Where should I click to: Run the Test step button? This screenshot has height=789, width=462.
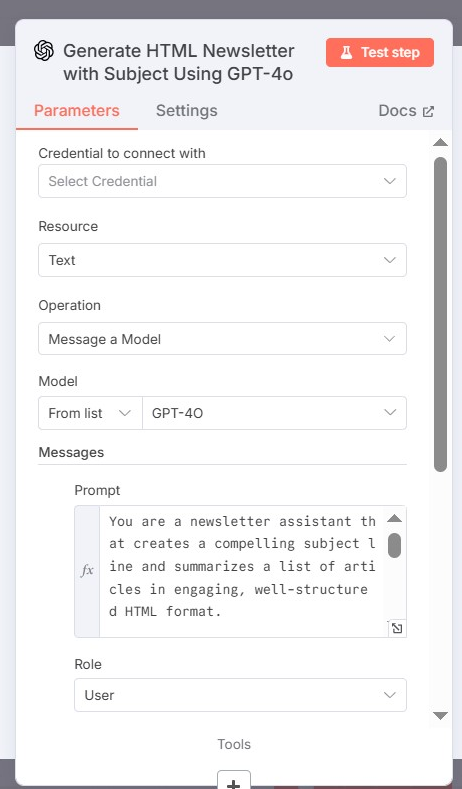click(380, 52)
